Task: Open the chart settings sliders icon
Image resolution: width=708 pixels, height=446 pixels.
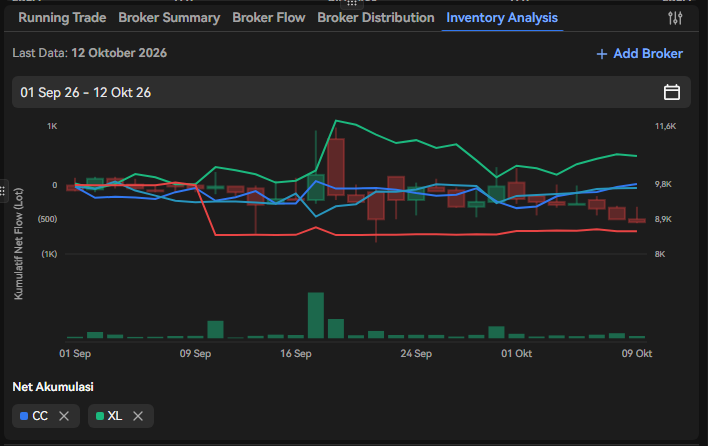Action: (675, 18)
